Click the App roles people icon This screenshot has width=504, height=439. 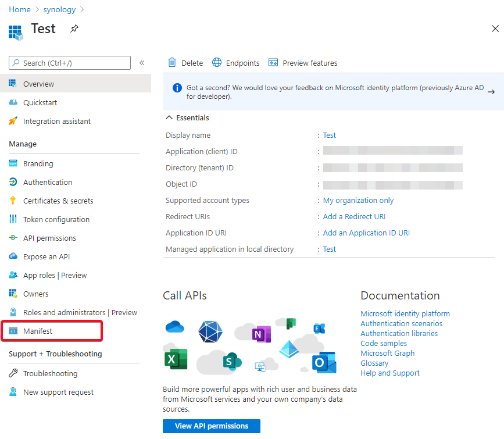tap(13, 275)
